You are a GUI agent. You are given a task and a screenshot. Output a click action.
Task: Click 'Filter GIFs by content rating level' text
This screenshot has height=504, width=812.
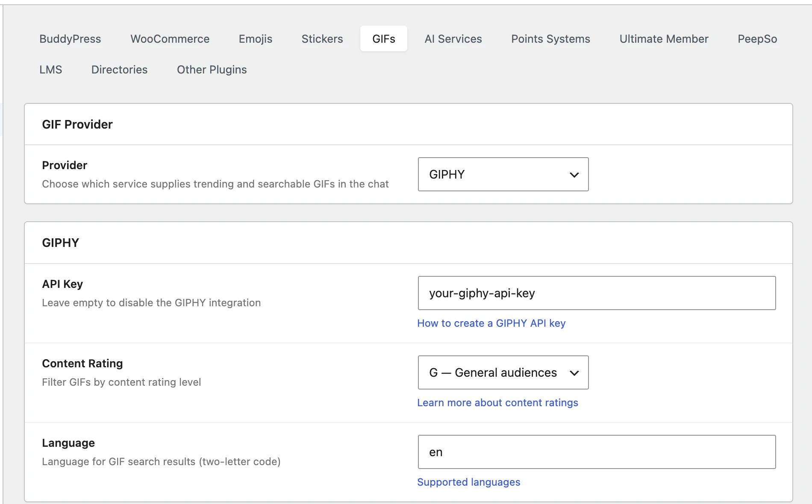tap(121, 382)
